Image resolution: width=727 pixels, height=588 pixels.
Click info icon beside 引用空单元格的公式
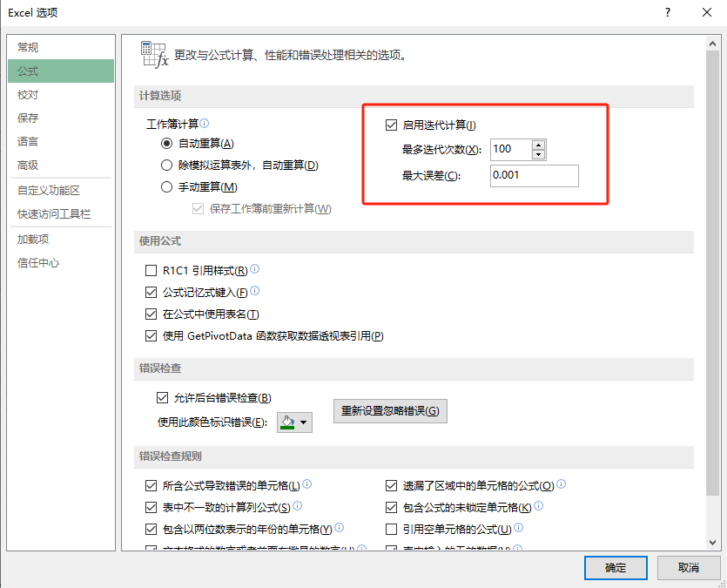[x=519, y=528]
